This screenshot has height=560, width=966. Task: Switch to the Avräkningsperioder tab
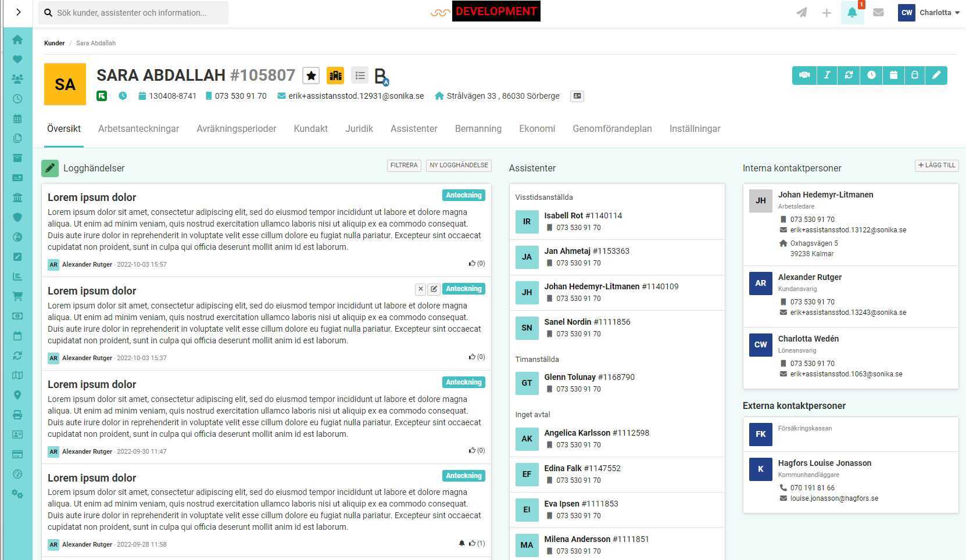point(237,128)
